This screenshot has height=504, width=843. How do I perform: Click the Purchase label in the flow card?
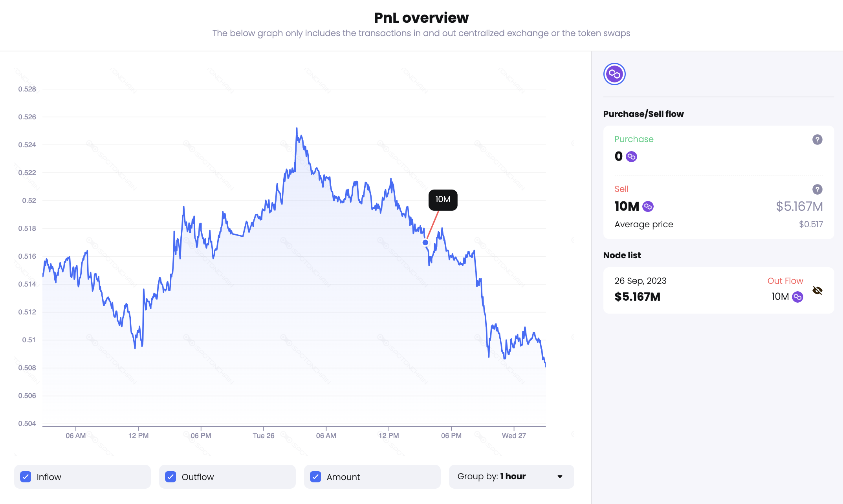634,139
